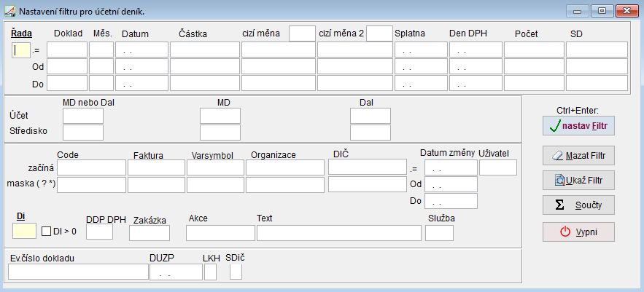Click the Účet MD field
The image size is (644, 292).
(220, 116)
